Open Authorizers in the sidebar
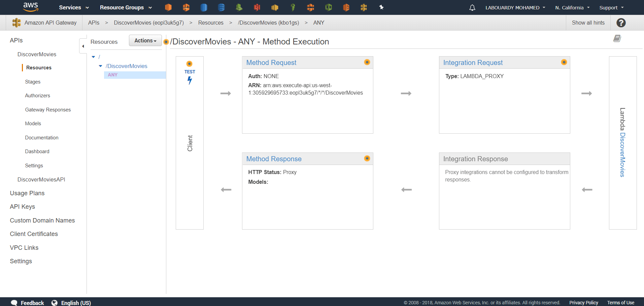 click(37, 96)
